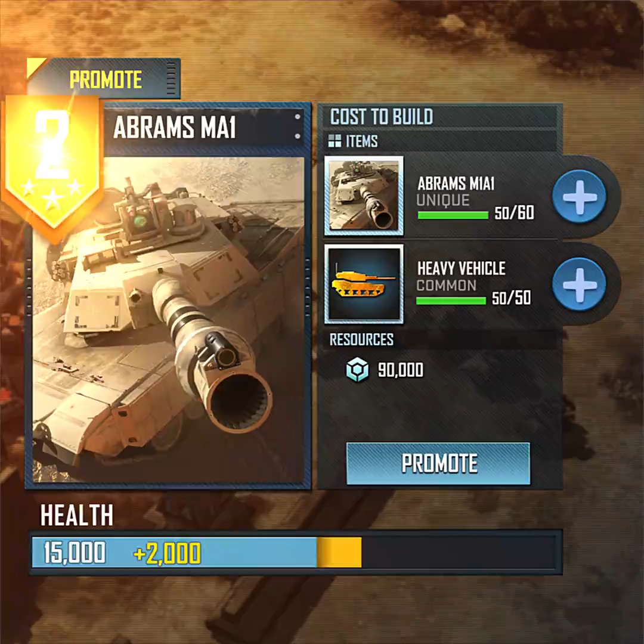Select the Abrams MA1 card title

click(175, 128)
